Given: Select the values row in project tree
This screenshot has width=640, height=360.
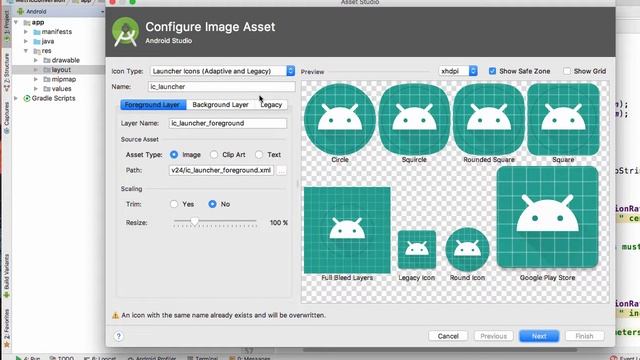Looking at the screenshot, I should 59,89.
